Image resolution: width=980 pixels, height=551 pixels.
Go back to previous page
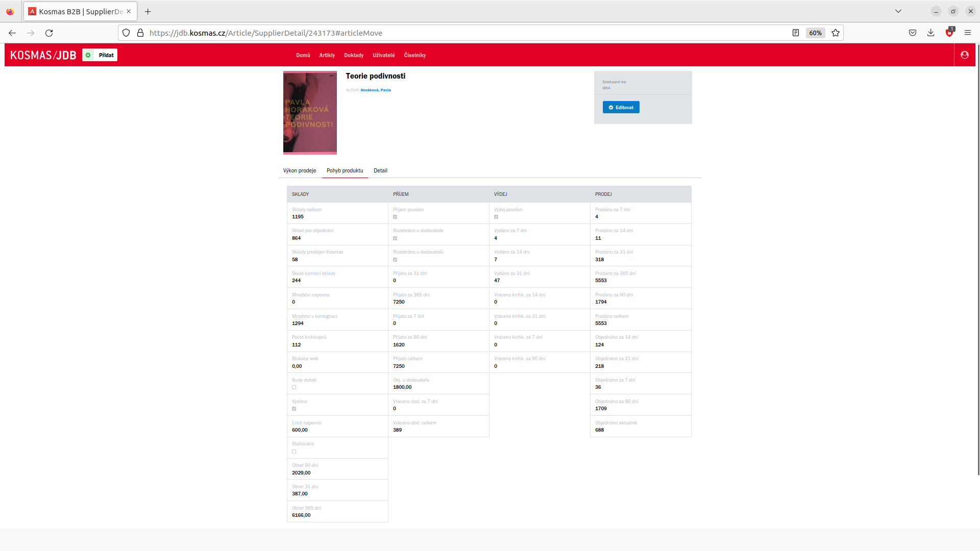tap(12, 33)
